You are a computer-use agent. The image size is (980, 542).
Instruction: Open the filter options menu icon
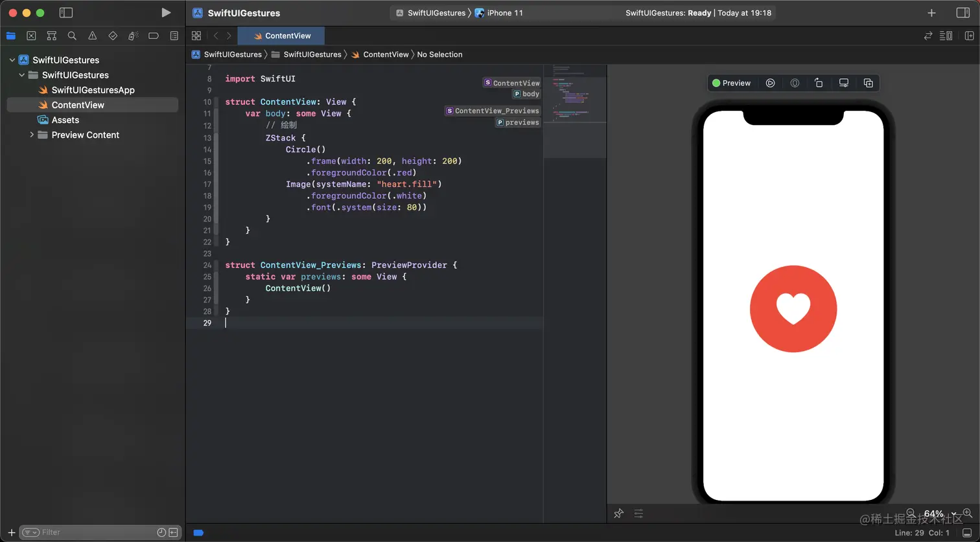(x=30, y=532)
